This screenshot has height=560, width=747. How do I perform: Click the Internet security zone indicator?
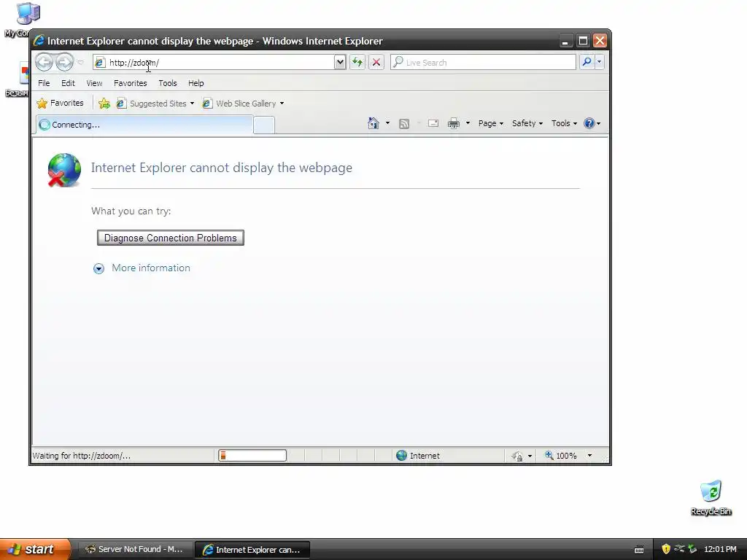coord(418,456)
